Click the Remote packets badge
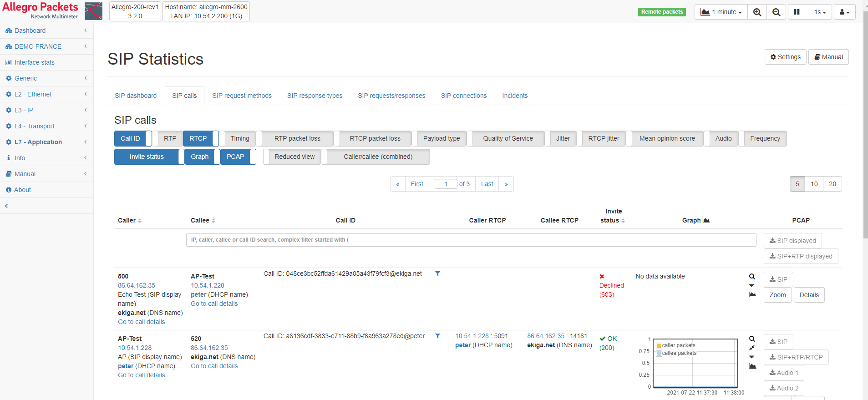The width and height of the screenshot is (868, 400). coord(662,12)
